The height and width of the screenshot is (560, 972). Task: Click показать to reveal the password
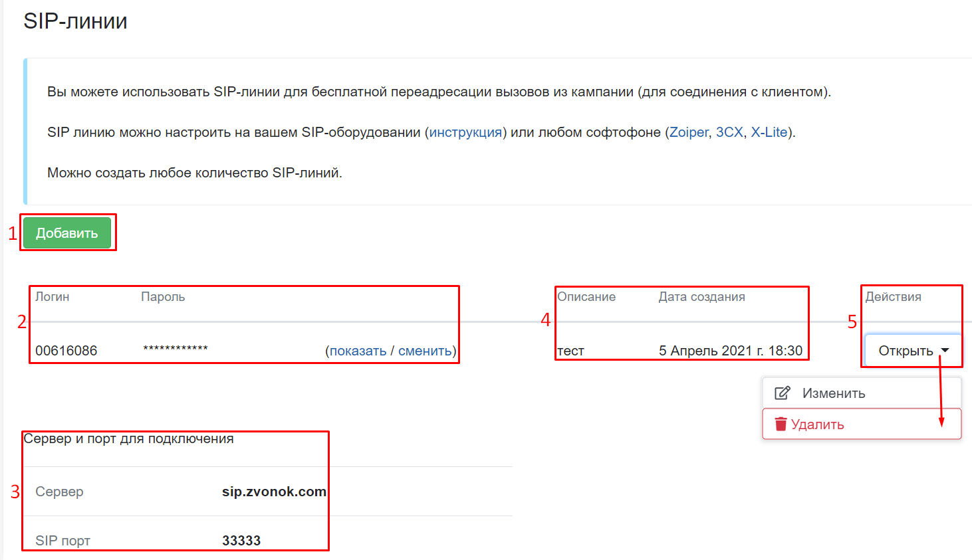(x=358, y=351)
